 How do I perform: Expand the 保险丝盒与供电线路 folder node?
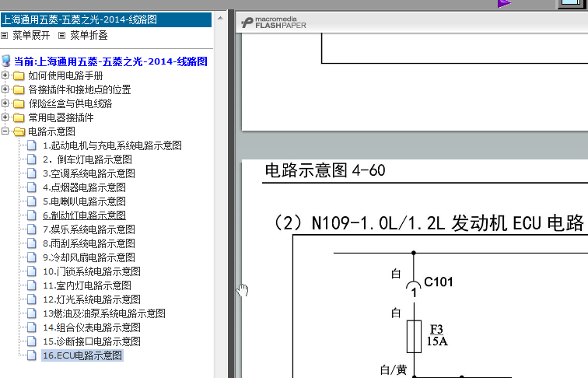coord(5,103)
